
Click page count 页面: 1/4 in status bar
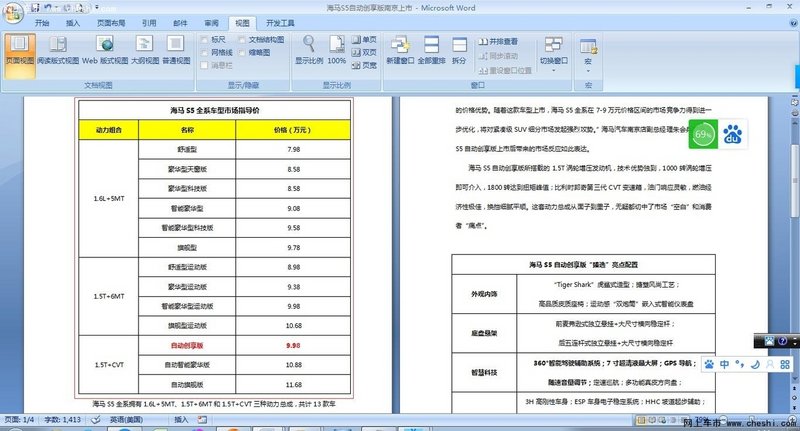(x=19, y=420)
